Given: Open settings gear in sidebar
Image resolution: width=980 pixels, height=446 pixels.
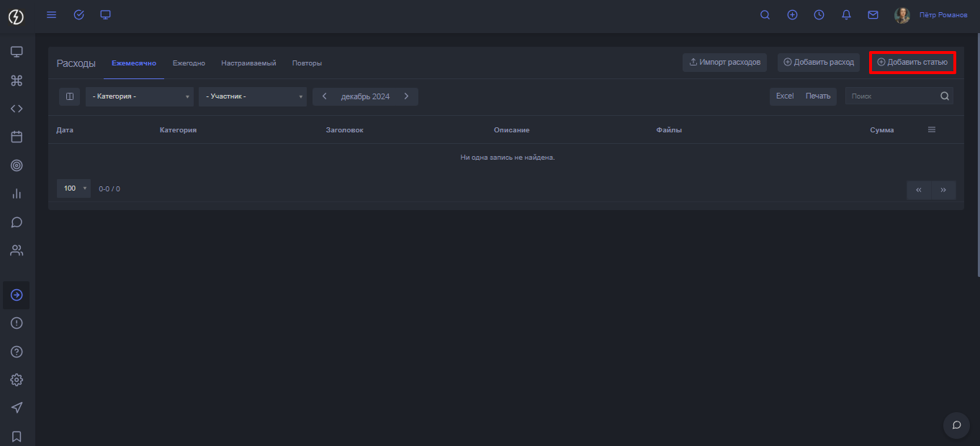Looking at the screenshot, I should coord(17,380).
